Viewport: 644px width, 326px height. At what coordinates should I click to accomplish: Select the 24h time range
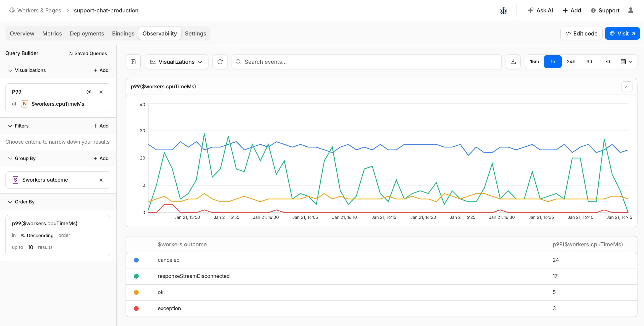[x=571, y=62]
